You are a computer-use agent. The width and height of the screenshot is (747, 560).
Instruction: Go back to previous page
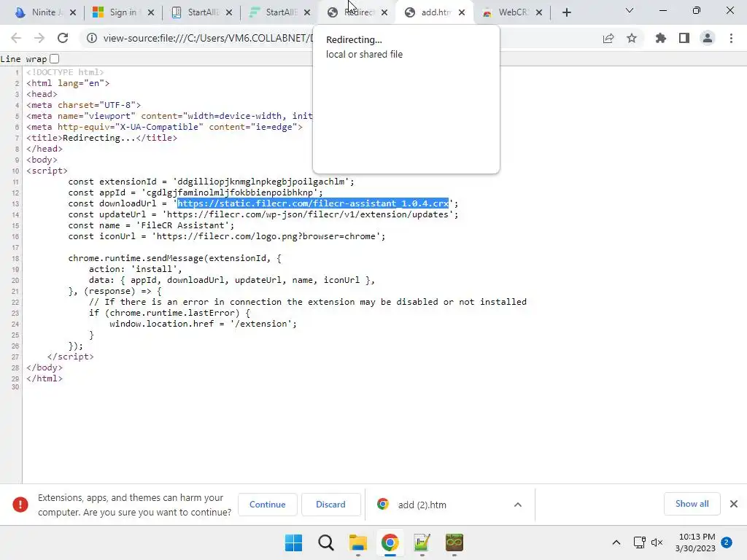pyautogui.click(x=16, y=38)
